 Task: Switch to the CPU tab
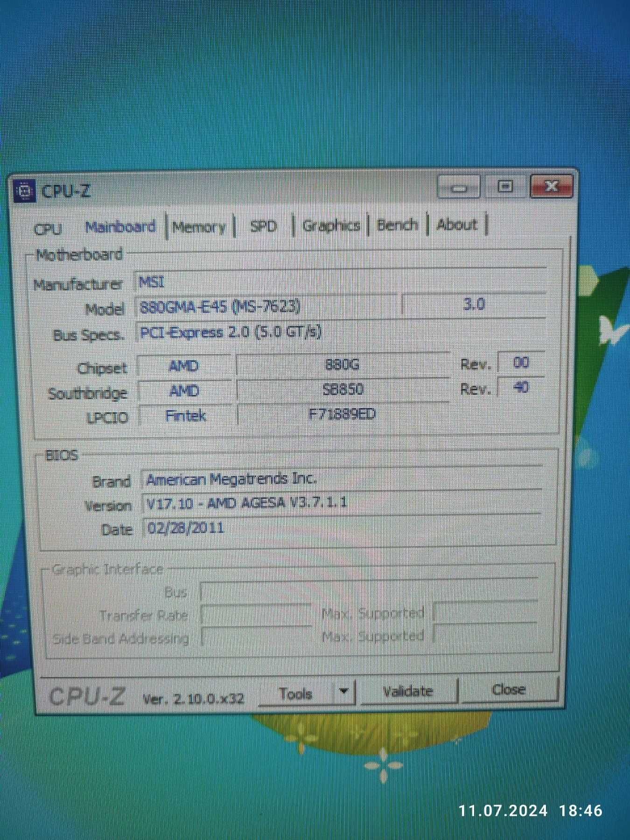(x=48, y=229)
